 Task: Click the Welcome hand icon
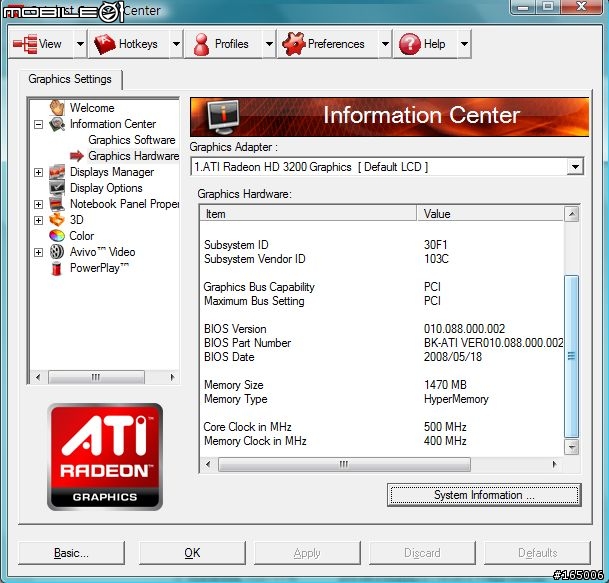pos(57,107)
